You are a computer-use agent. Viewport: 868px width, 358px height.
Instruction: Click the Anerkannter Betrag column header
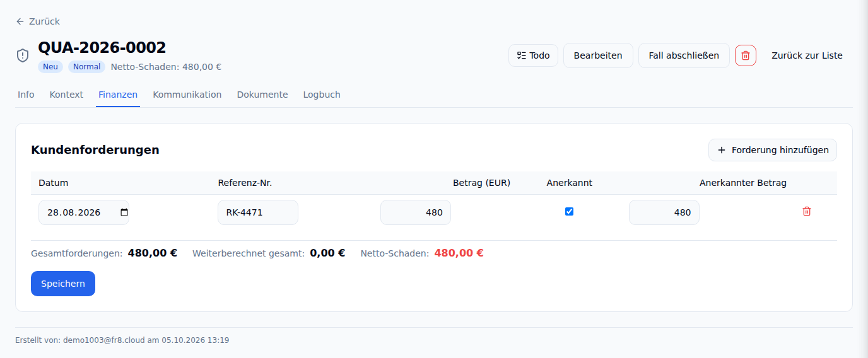[743, 183]
